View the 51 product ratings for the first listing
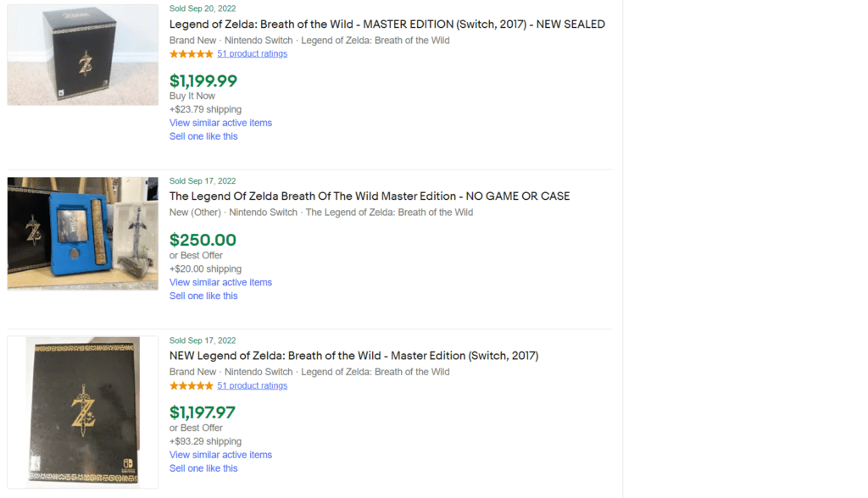Image resolution: width=868 pixels, height=498 pixels. pyautogui.click(x=252, y=53)
